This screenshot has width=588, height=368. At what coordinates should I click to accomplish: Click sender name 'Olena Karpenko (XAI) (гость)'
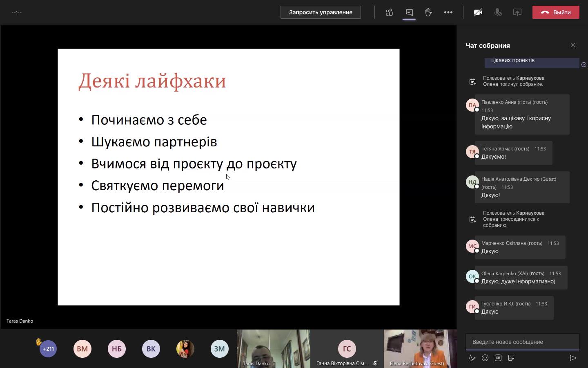[513, 274]
